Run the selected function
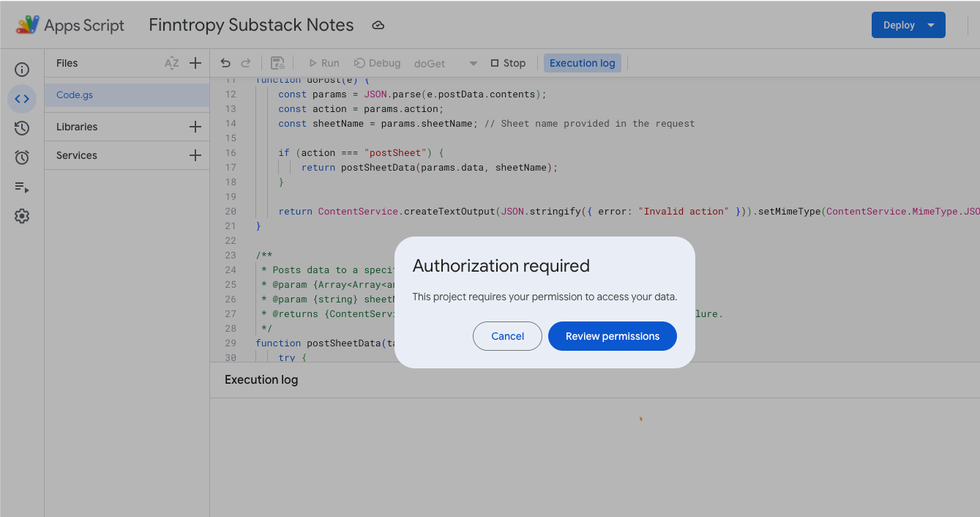This screenshot has width=980, height=517. (323, 63)
